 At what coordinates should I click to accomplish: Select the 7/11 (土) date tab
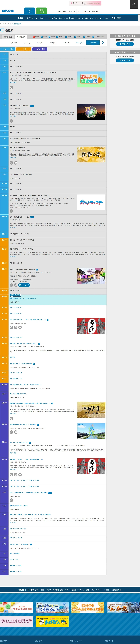pyautogui.click(x=80, y=43)
